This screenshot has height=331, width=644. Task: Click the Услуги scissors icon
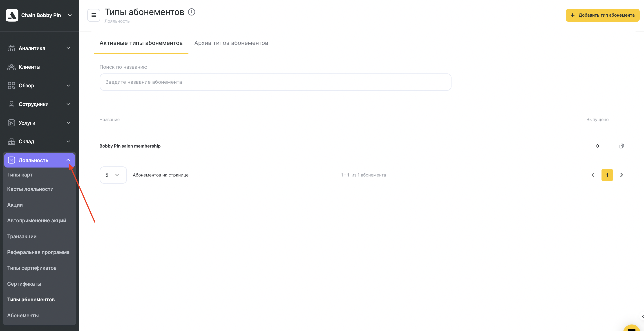click(11, 123)
